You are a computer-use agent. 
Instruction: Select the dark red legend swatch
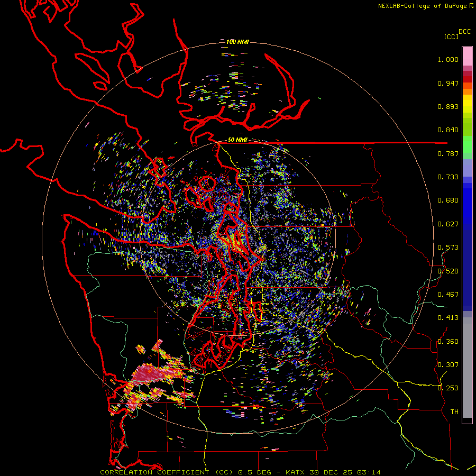[467, 79]
